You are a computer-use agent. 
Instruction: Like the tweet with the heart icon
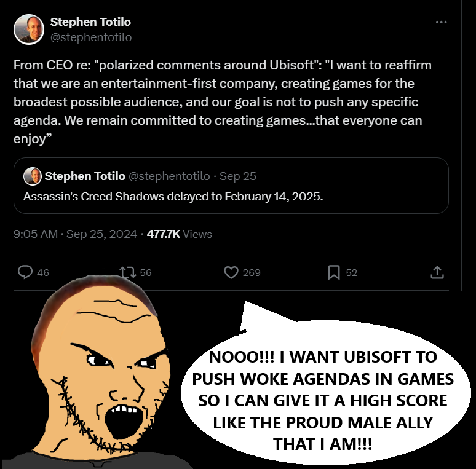tap(231, 272)
